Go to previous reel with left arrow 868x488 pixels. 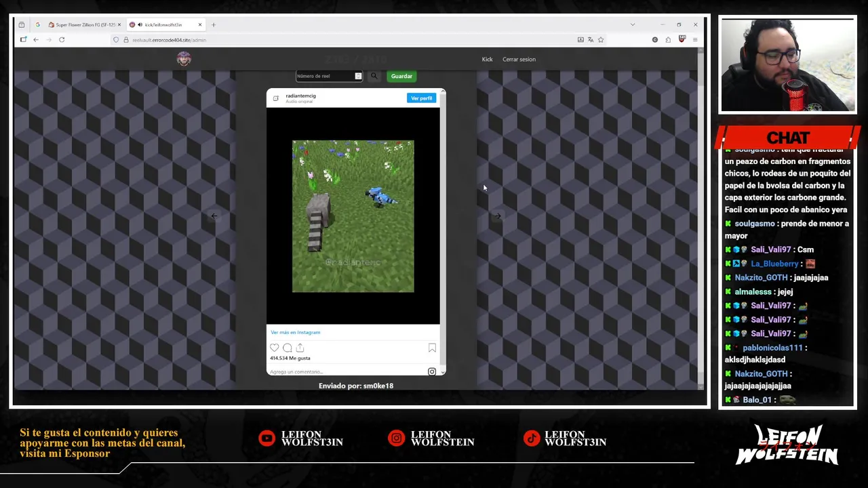pos(214,216)
